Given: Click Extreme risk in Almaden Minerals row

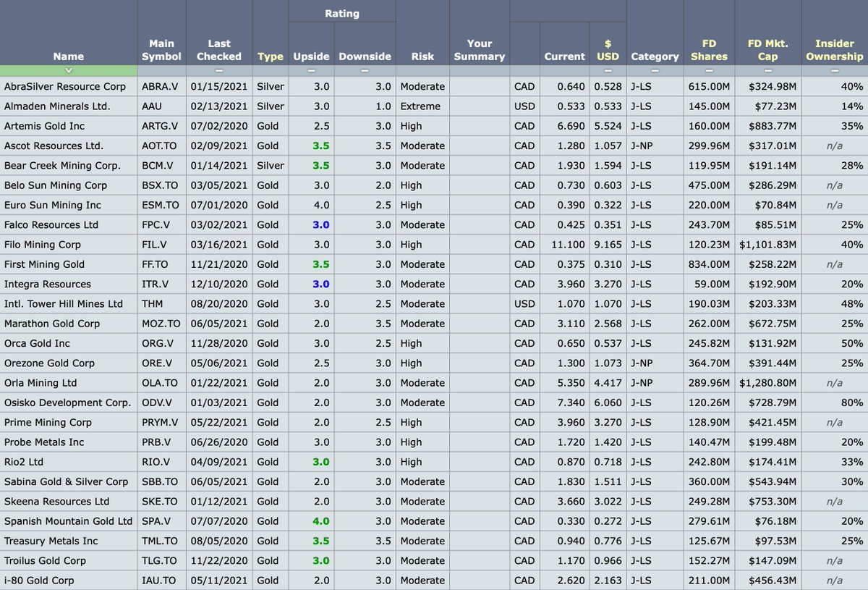Looking at the screenshot, I should [420, 106].
